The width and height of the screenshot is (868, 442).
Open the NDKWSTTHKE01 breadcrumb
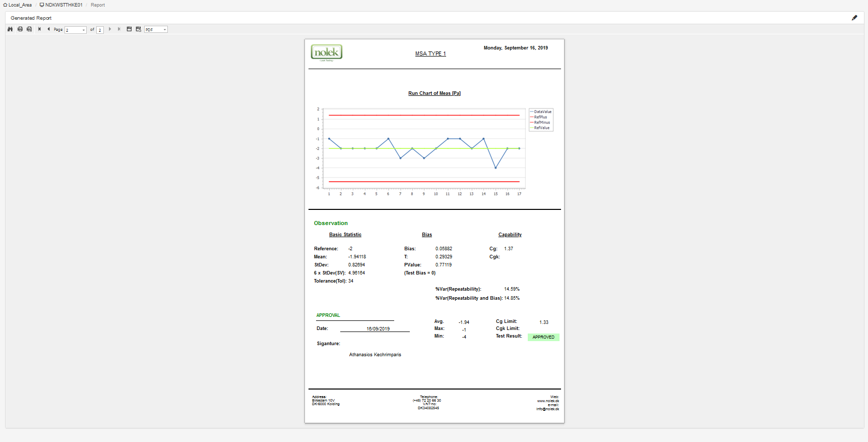click(61, 5)
